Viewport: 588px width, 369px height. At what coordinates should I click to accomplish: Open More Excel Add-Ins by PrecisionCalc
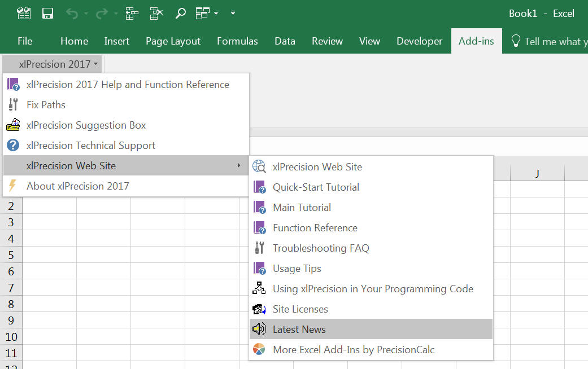pyautogui.click(x=371, y=349)
